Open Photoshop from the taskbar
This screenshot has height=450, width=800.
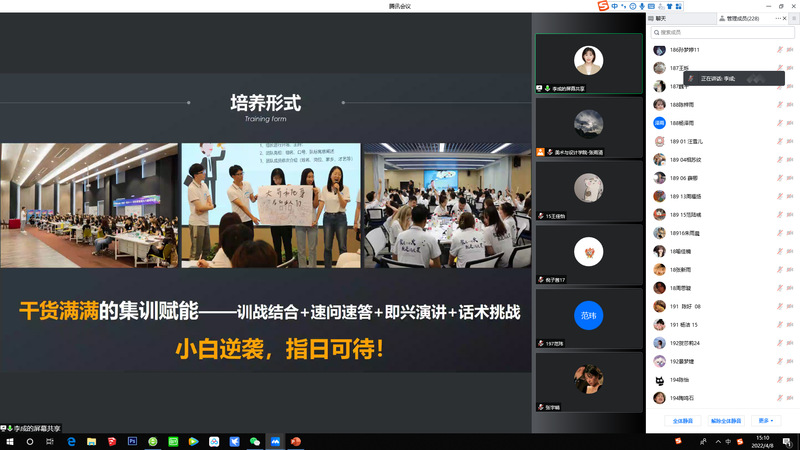pos(132,441)
